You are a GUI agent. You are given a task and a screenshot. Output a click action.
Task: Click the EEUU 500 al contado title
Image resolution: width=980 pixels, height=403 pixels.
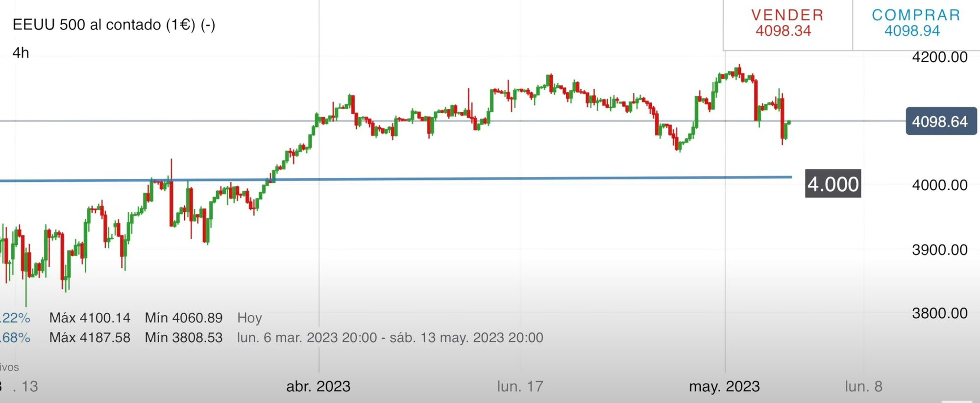(114, 25)
